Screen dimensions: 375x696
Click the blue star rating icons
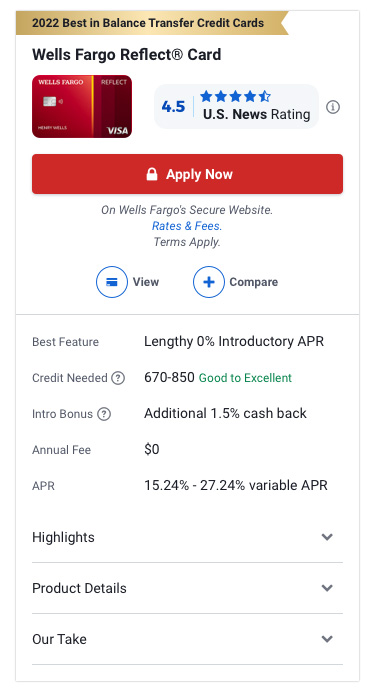point(235,96)
